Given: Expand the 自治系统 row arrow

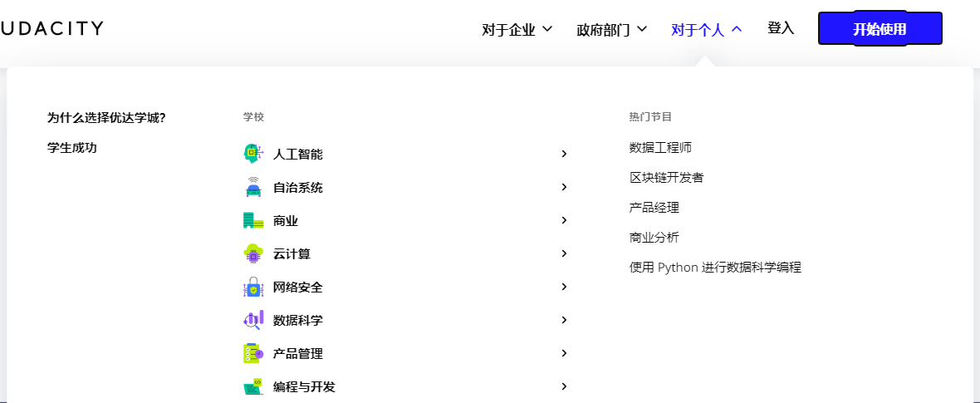Looking at the screenshot, I should coord(564,186).
